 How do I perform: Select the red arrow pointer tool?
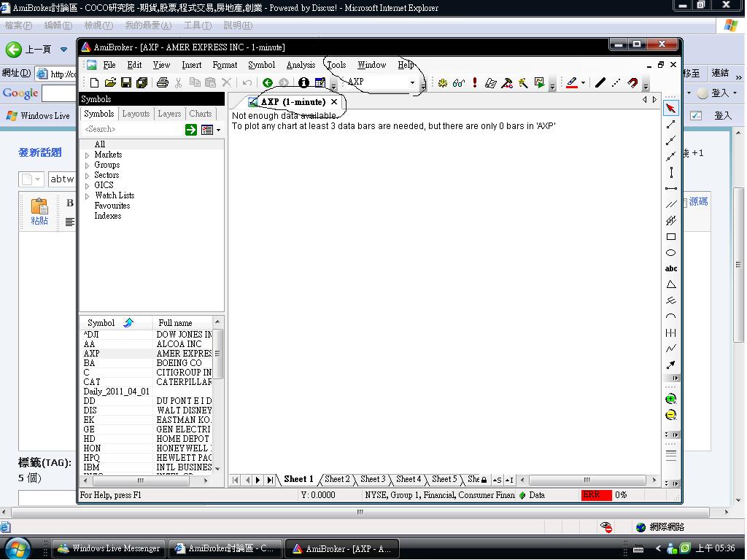pyautogui.click(x=671, y=108)
